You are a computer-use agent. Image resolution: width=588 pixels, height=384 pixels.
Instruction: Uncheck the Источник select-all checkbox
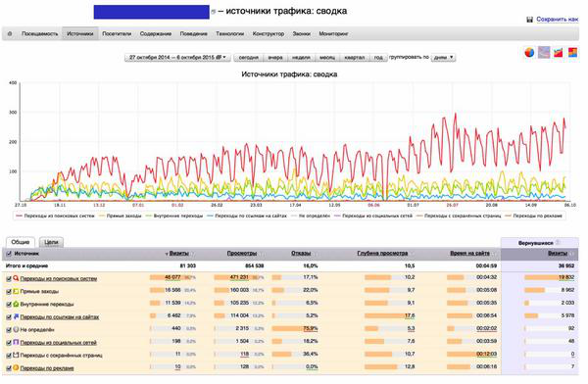point(9,254)
